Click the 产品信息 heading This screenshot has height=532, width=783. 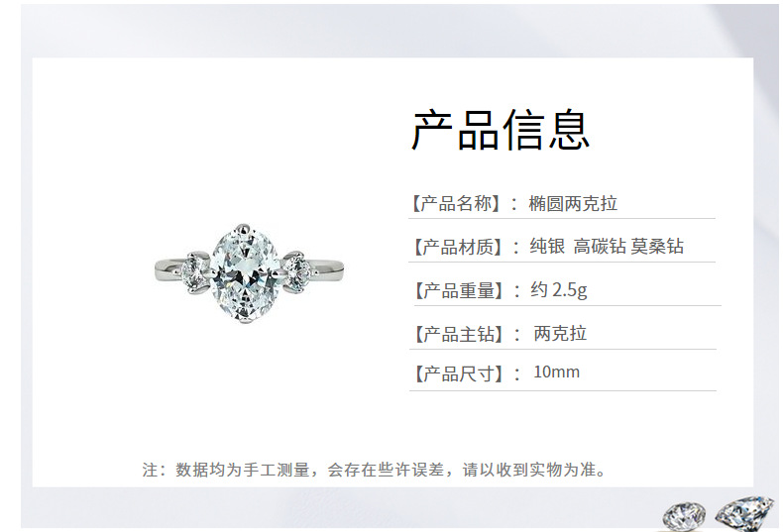tap(501, 131)
